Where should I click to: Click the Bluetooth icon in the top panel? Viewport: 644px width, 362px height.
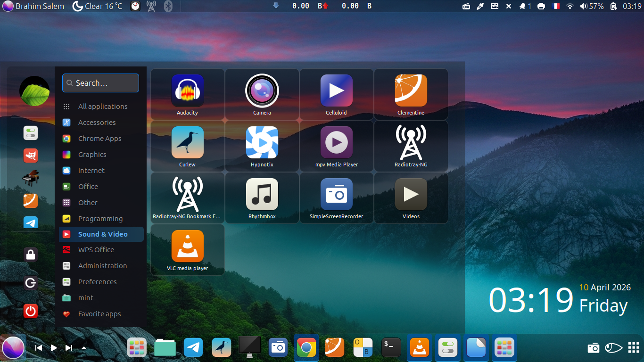(x=168, y=6)
